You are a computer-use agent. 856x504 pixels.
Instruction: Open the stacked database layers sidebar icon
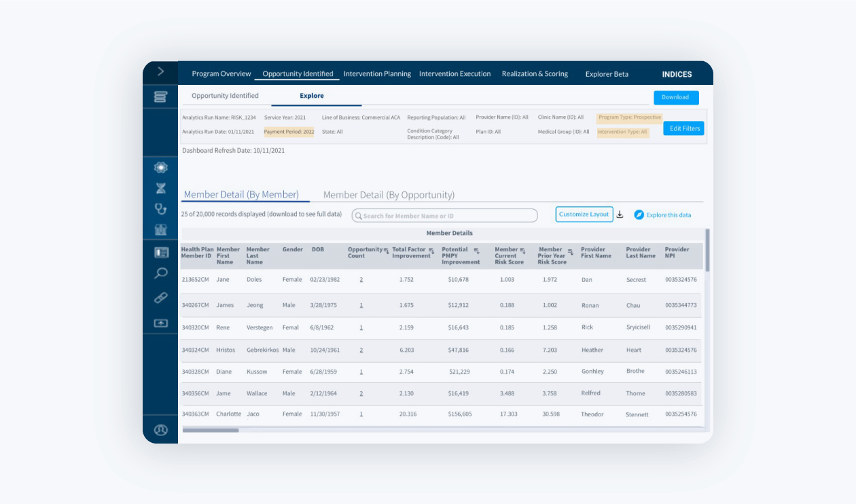(x=160, y=96)
